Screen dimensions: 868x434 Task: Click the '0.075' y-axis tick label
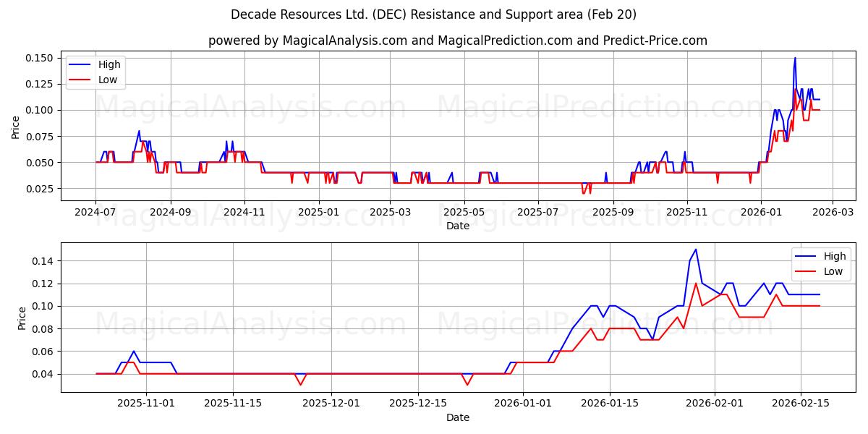(x=41, y=136)
